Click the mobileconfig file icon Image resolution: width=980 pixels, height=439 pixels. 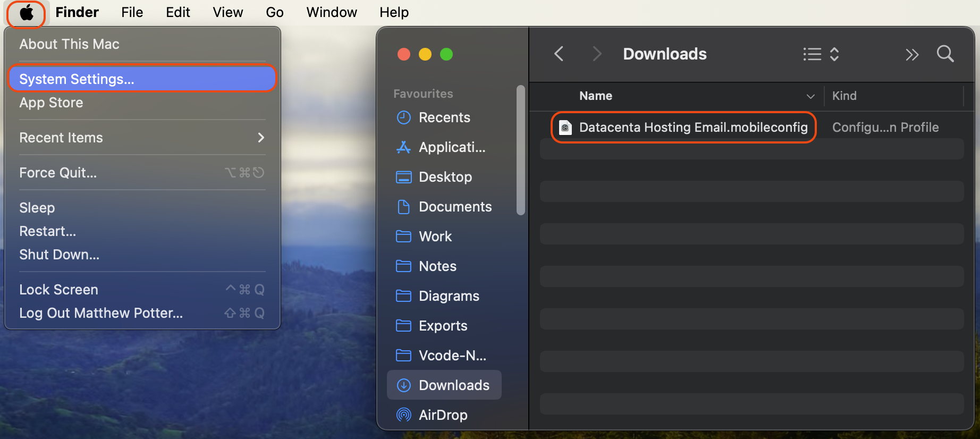tap(565, 128)
